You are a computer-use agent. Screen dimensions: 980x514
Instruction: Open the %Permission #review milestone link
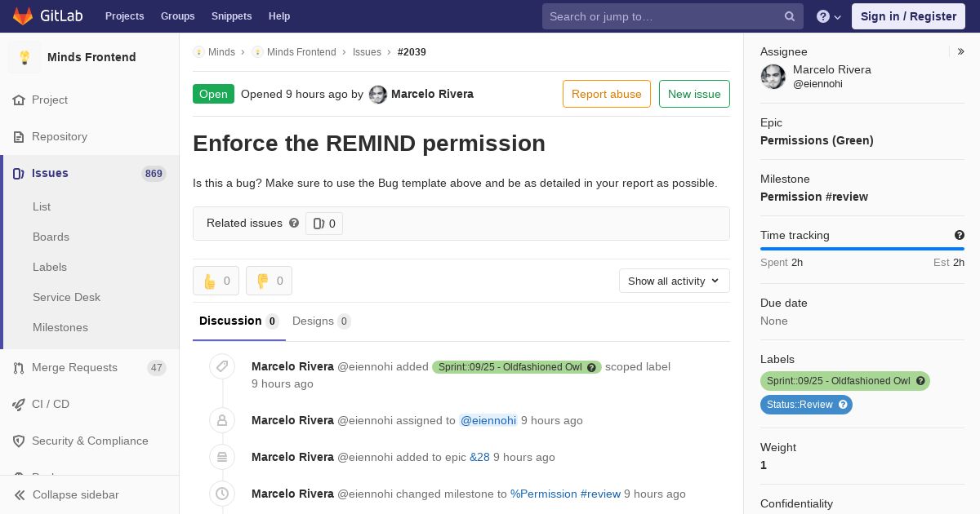(x=565, y=494)
